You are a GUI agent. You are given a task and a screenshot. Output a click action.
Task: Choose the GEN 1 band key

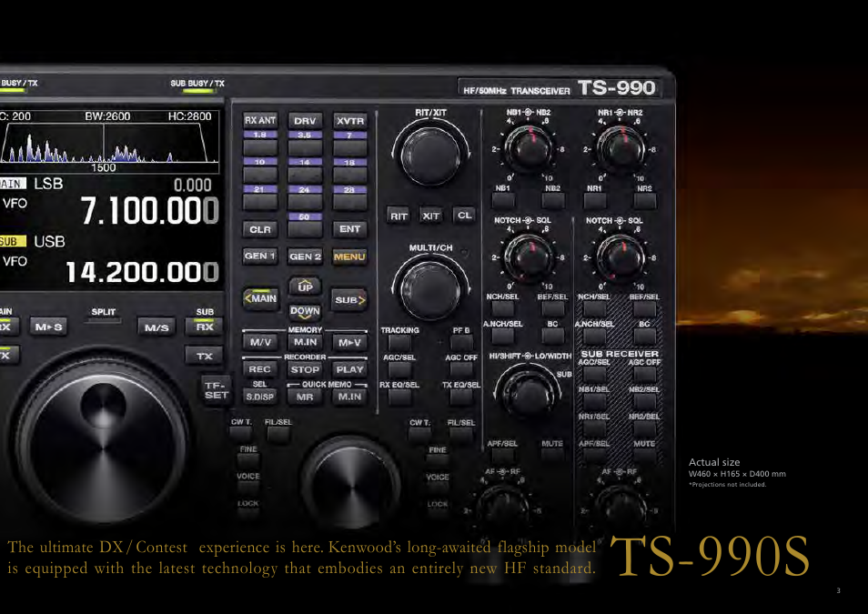pos(260,256)
